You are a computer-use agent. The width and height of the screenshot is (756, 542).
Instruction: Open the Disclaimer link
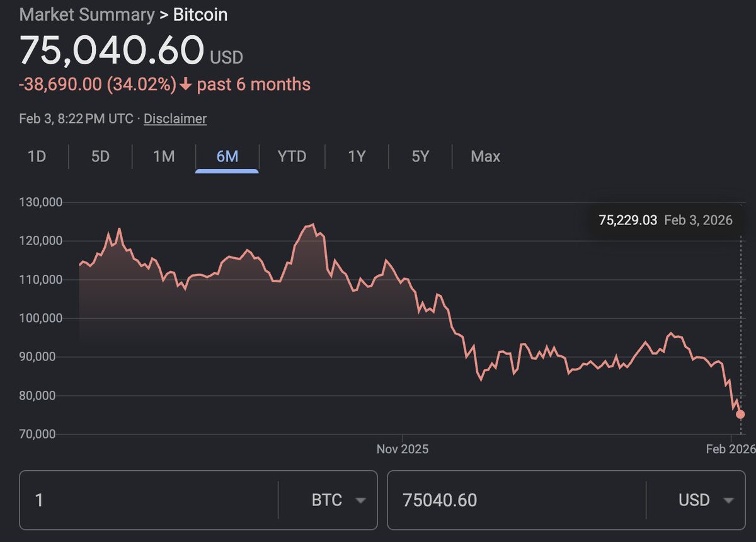(175, 118)
